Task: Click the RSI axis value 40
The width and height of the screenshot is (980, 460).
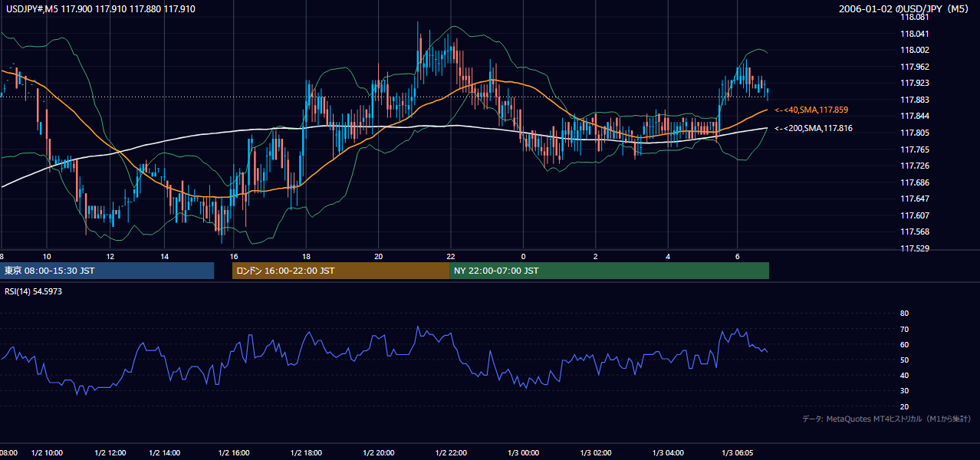Action: [904, 375]
